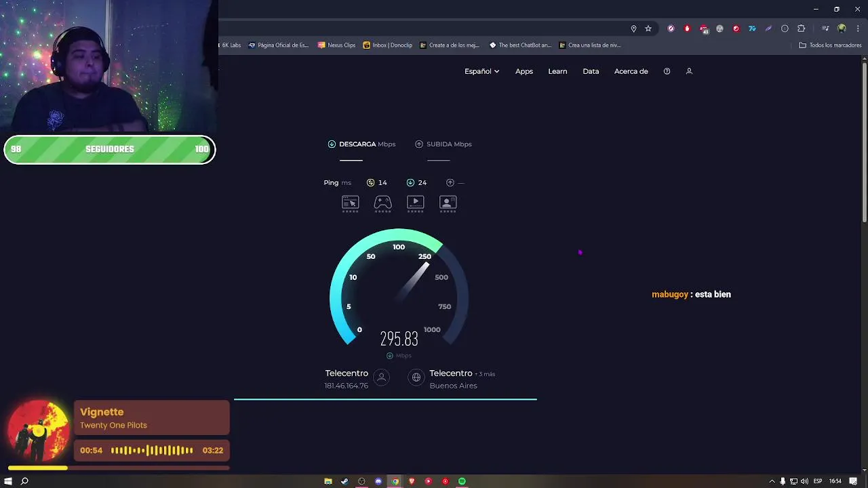This screenshot has width=868, height=488.
Task: Open the Acerca de menu item
Action: pos(631,71)
